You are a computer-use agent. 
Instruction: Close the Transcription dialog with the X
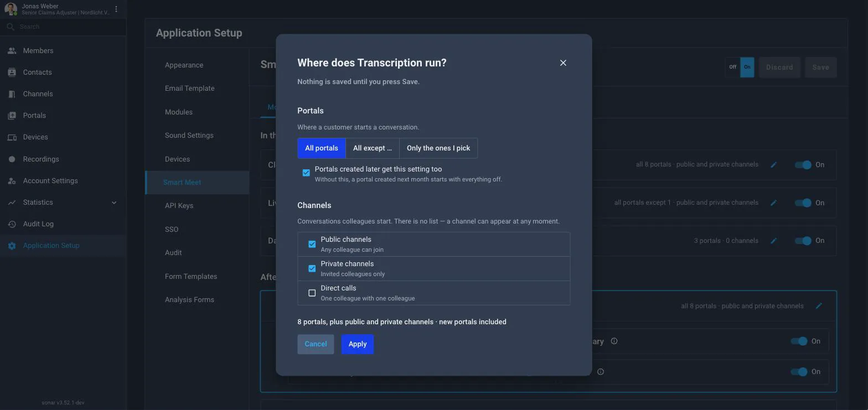(x=563, y=63)
